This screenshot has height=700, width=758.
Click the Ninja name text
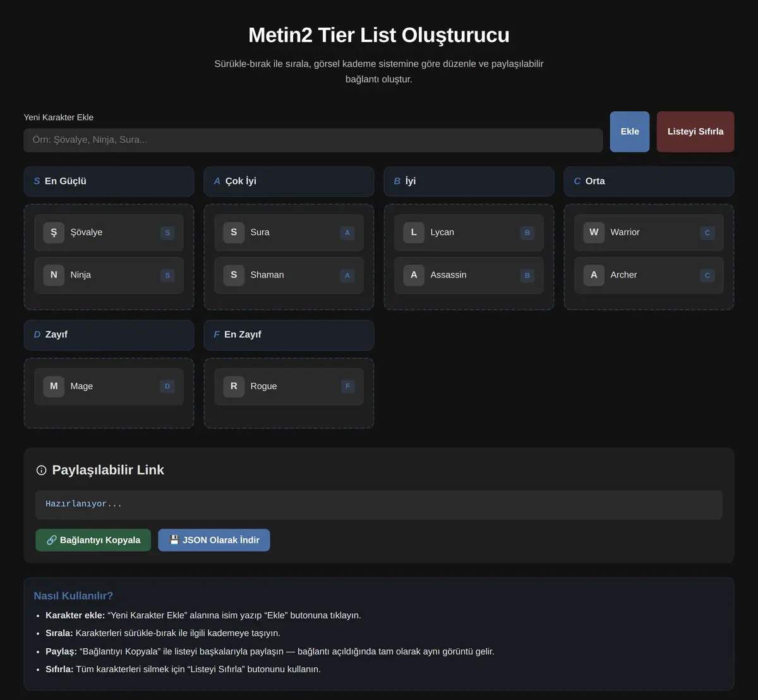81,275
